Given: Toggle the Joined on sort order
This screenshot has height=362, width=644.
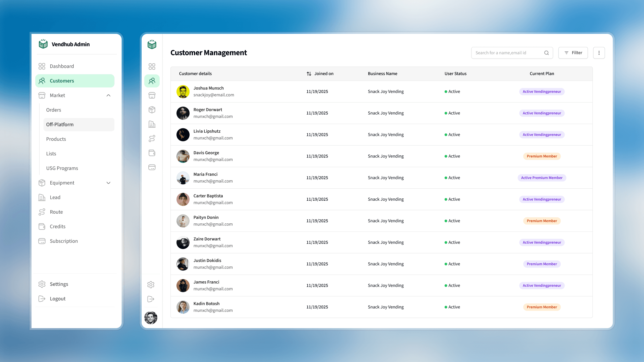Looking at the screenshot, I should coord(309,74).
